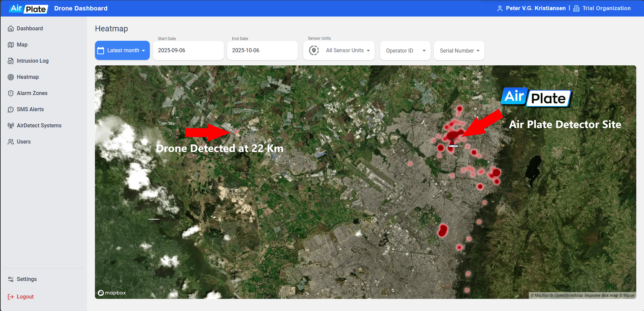Click the AirDetect Systems antenna icon
The height and width of the screenshot is (311, 644).
pyautogui.click(x=11, y=126)
